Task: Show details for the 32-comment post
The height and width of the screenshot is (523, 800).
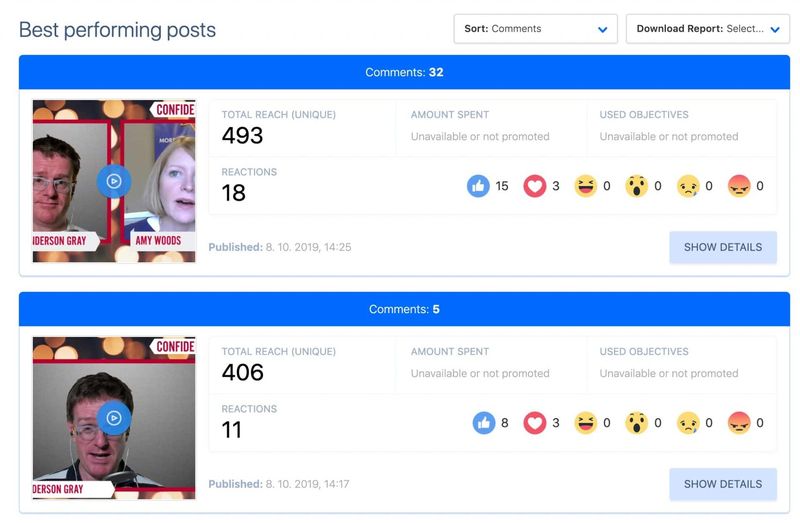Action: tap(723, 247)
